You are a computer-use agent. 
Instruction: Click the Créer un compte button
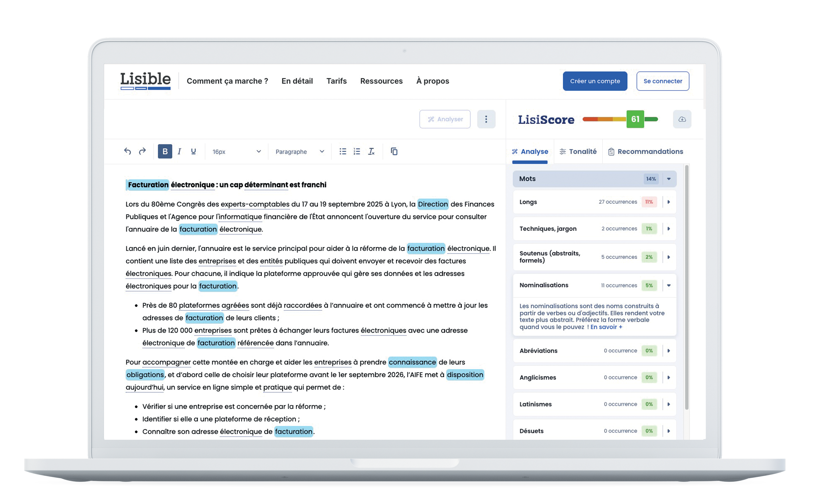coord(595,81)
